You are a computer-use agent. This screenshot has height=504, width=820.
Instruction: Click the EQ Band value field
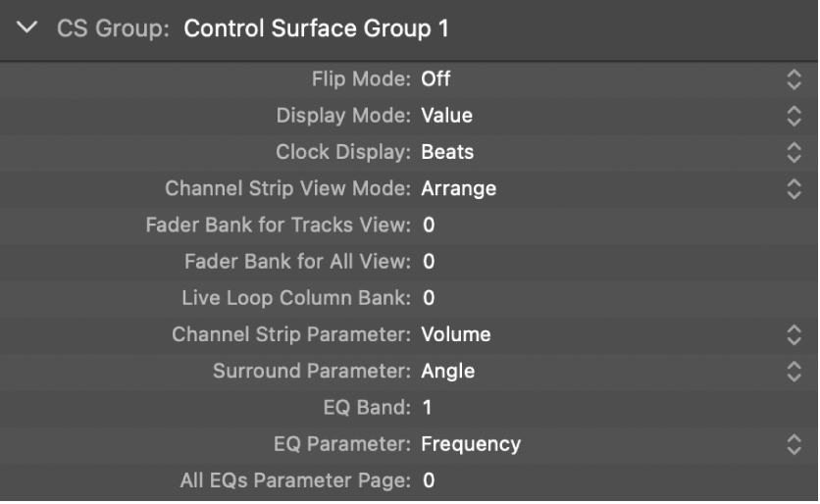[427, 407]
